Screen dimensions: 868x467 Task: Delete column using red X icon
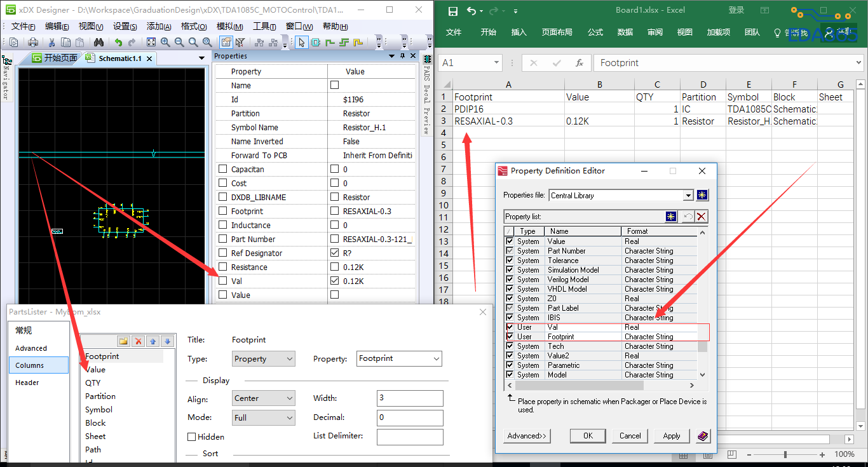pos(138,341)
